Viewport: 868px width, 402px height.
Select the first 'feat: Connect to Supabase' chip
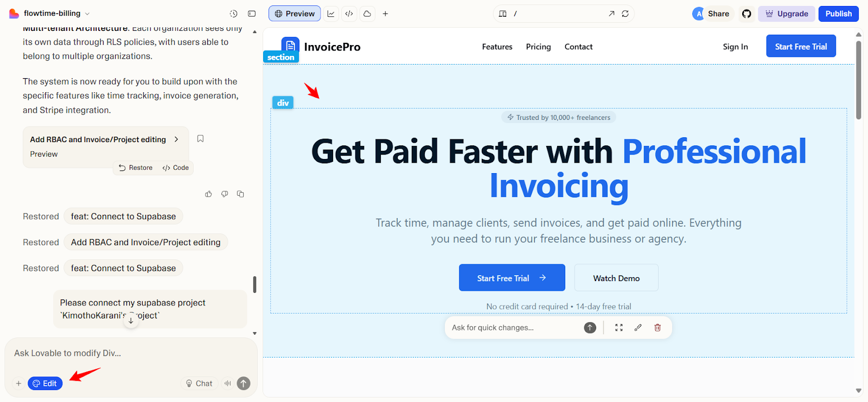point(123,216)
